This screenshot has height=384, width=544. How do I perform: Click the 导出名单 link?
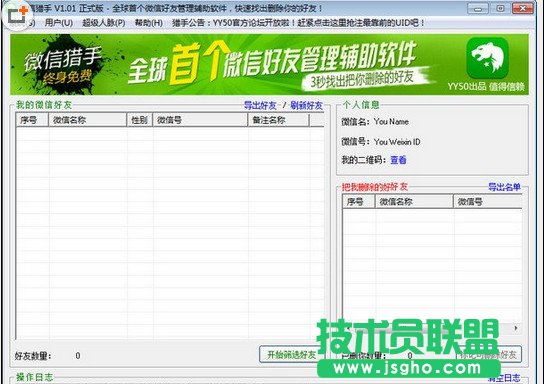[x=504, y=187]
